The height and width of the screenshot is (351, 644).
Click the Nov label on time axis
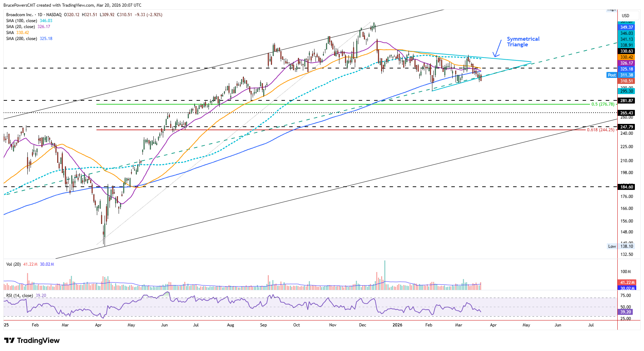coord(333,325)
